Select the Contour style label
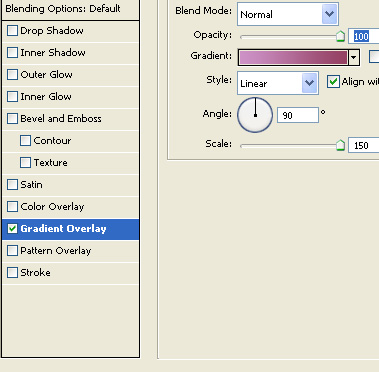Image resolution: width=379 pixels, height=372 pixels. pos(52,141)
